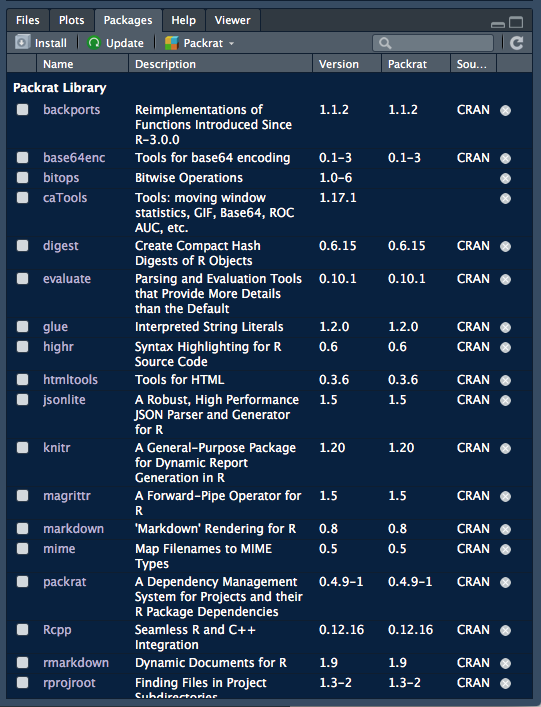Toggle the digest package checkbox
Screen dimensions: 541x707
click(23, 245)
